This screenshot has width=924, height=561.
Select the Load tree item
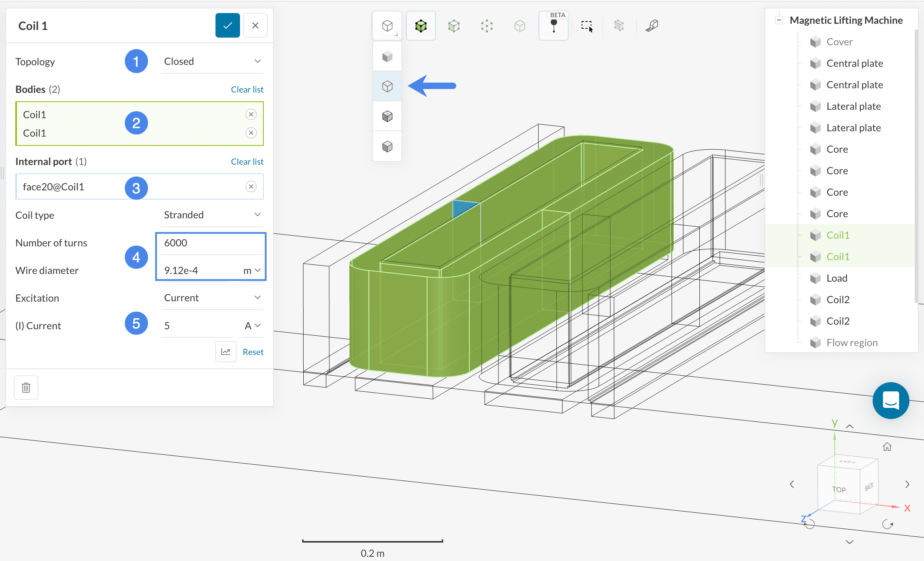coord(837,278)
